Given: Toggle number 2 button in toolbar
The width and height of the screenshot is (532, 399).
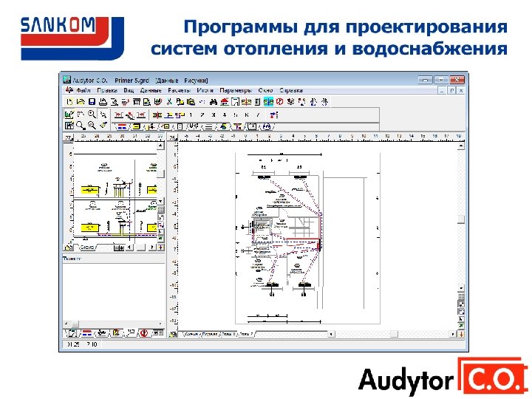Looking at the screenshot, I should 202,115.
